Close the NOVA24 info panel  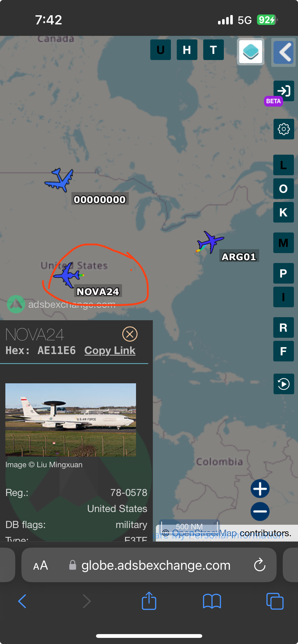click(x=130, y=334)
